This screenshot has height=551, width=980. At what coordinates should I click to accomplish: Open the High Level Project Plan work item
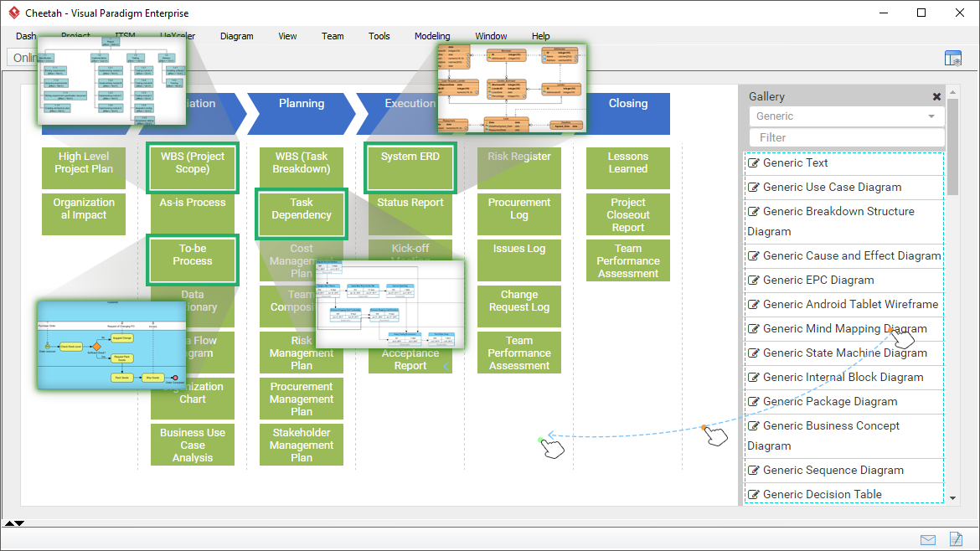pyautogui.click(x=84, y=168)
